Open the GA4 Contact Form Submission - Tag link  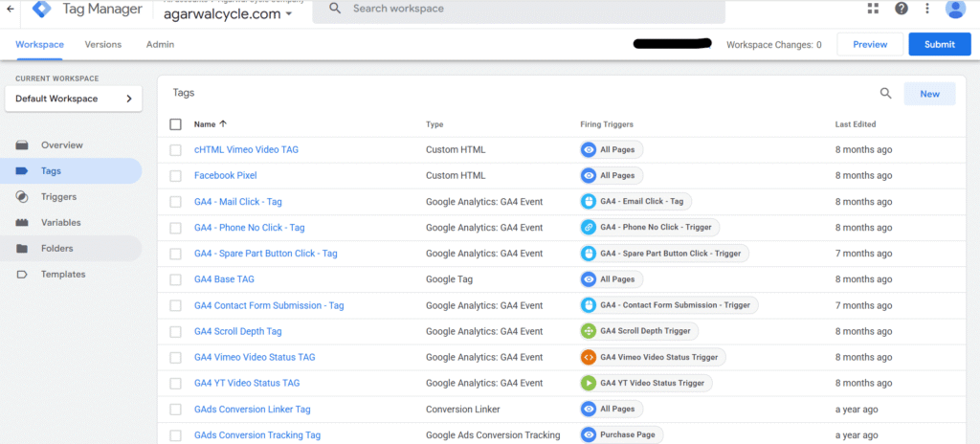click(x=269, y=306)
